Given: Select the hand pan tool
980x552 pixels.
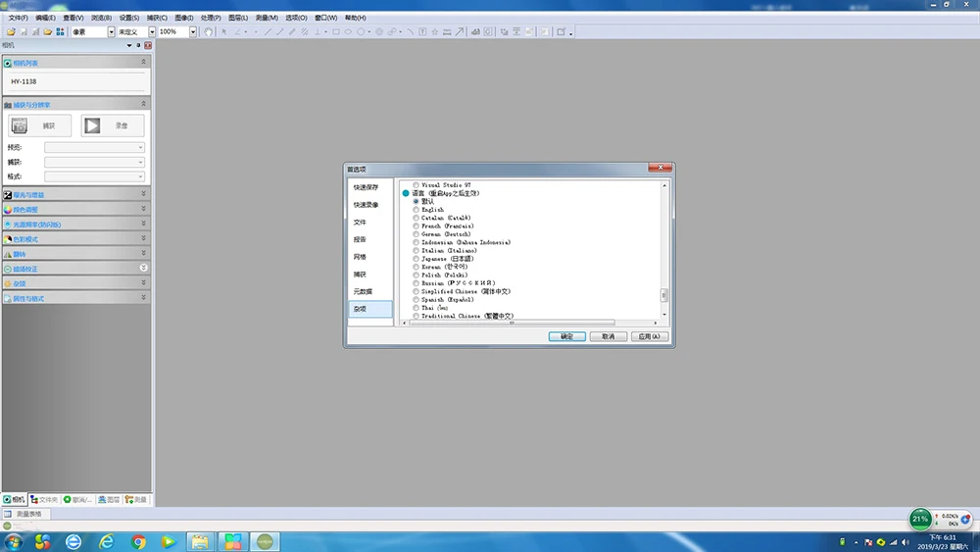Looking at the screenshot, I should (x=208, y=32).
